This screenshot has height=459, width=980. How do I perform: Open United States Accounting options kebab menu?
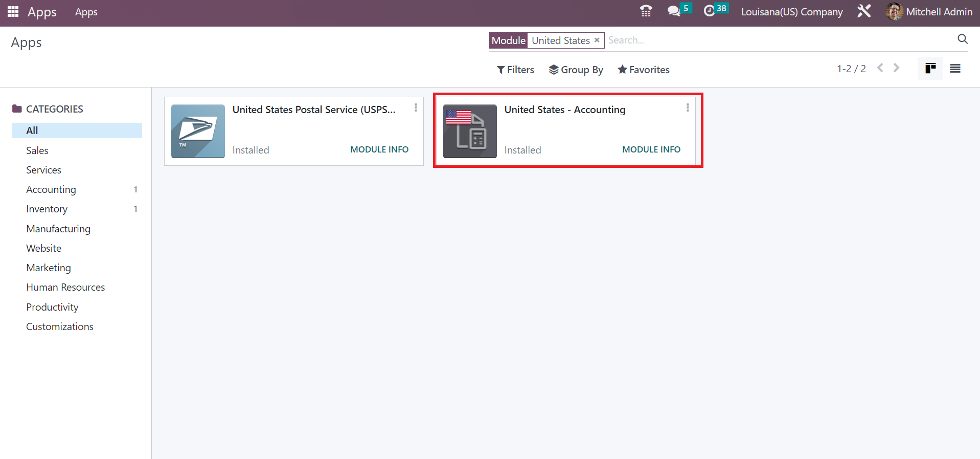(x=688, y=108)
